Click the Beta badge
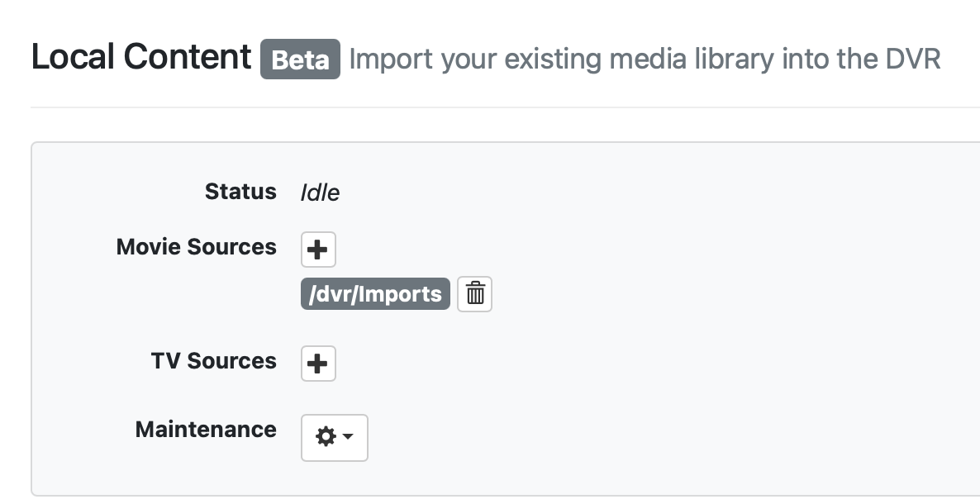This screenshot has width=980, height=504. [x=300, y=59]
